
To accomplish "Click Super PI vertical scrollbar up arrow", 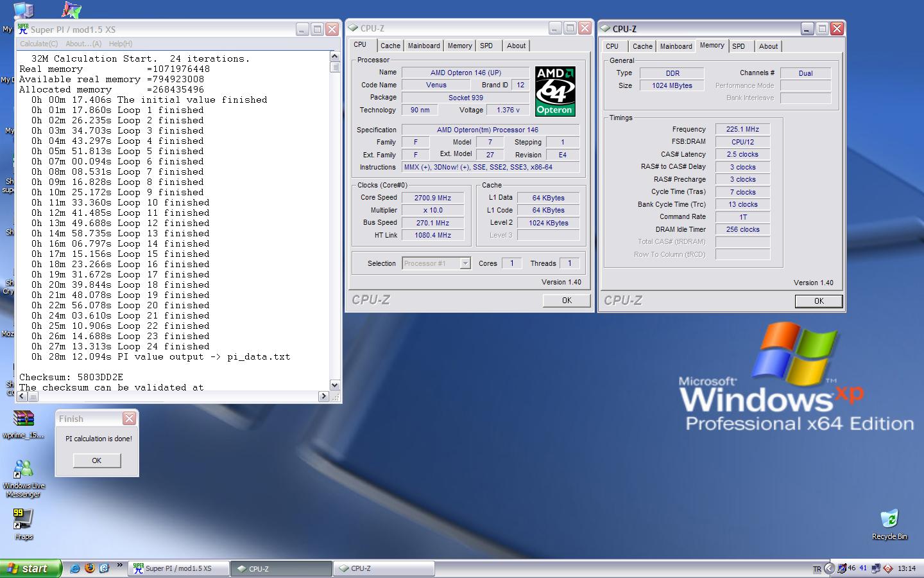I will pyautogui.click(x=334, y=56).
